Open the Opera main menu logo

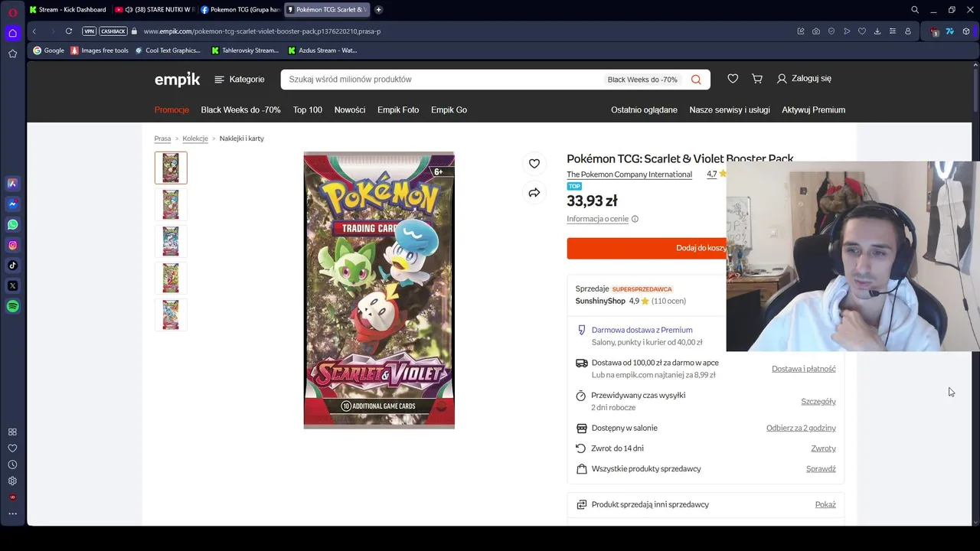click(x=12, y=12)
